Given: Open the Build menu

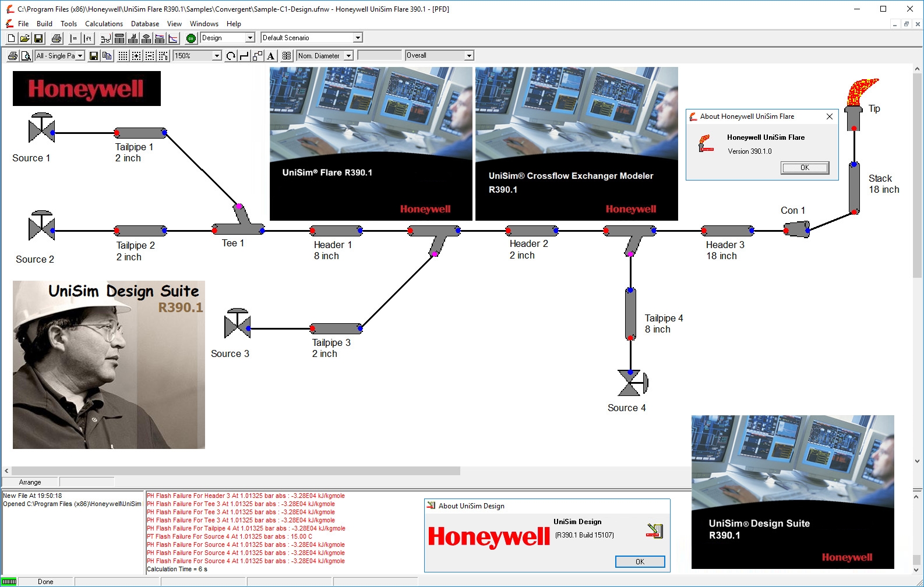Looking at the screenshot, I should click(x=44, y=24).
